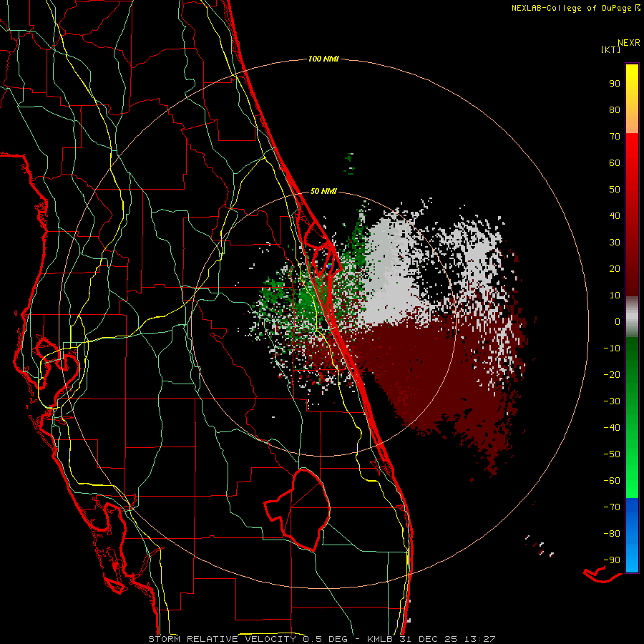Click the 40 value on velocity scale
Screen dimensions: 644x644
(x=615, y=216)
